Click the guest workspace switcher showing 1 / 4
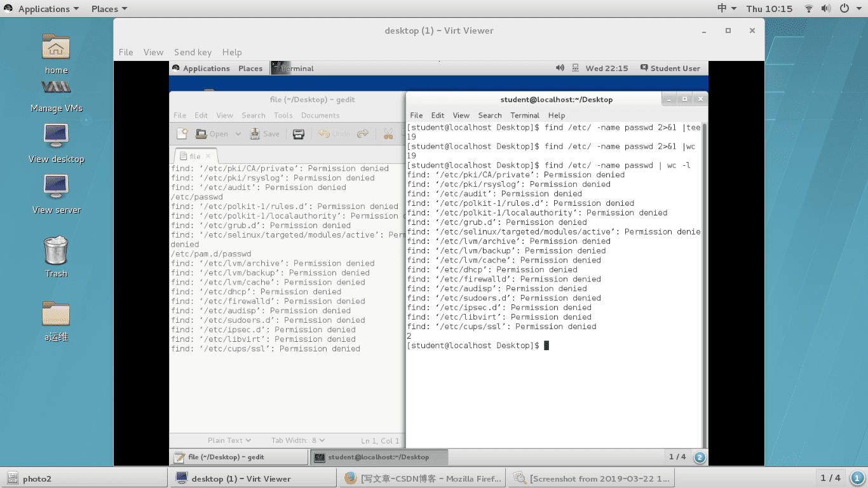The height and width of the screenshot is (488, 868). coord(677,457)
